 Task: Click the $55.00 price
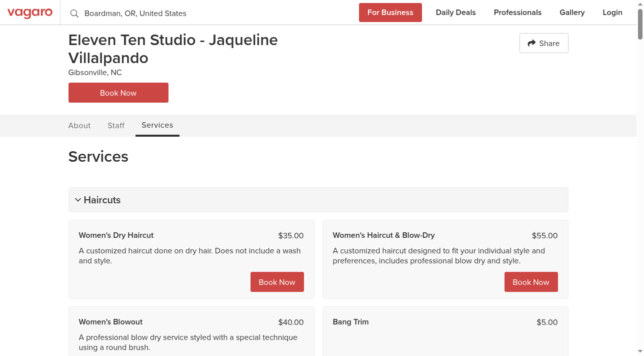(x=545, y=236)
